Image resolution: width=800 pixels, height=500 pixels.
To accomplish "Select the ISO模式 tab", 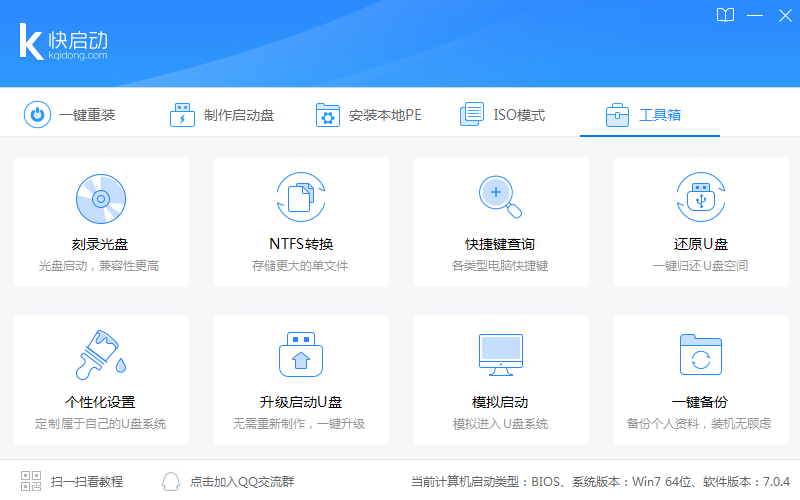I will (503, 115).
